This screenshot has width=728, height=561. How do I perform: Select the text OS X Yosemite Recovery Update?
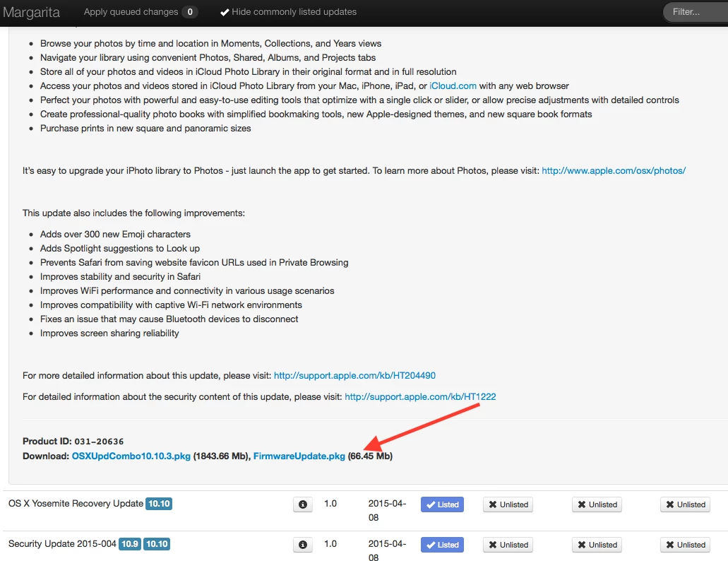76,503
